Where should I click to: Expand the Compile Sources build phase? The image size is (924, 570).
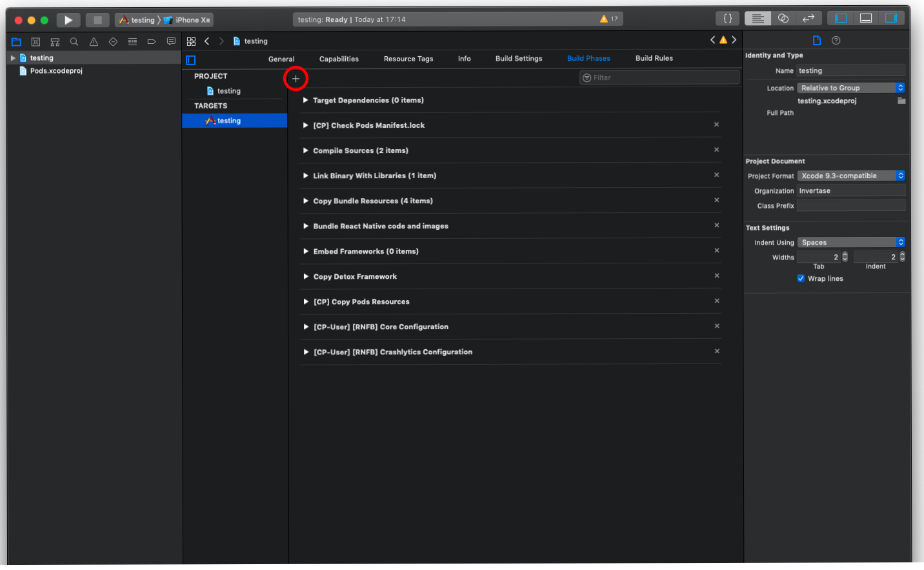point(306,151)
